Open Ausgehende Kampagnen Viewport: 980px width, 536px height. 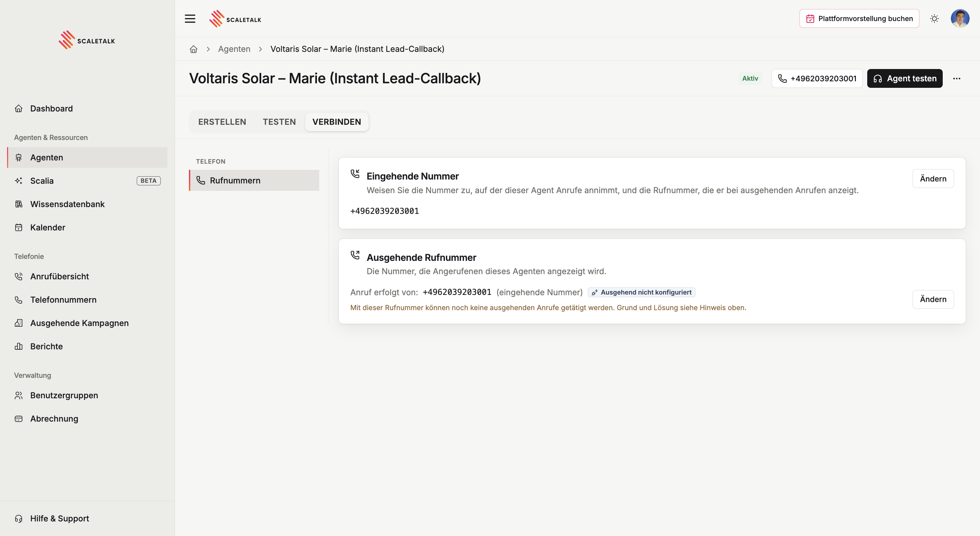87,323
